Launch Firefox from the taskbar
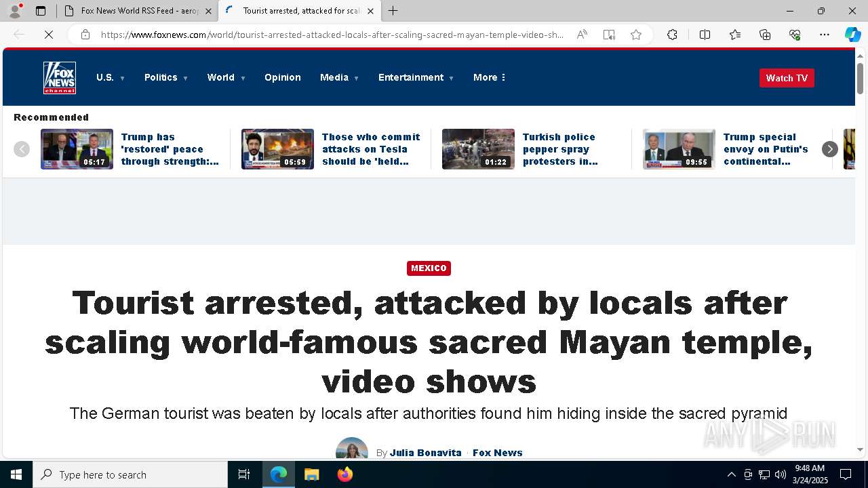The width and height of the screenshot is (868, 488). pyautogui.click(x=345, y=474)
